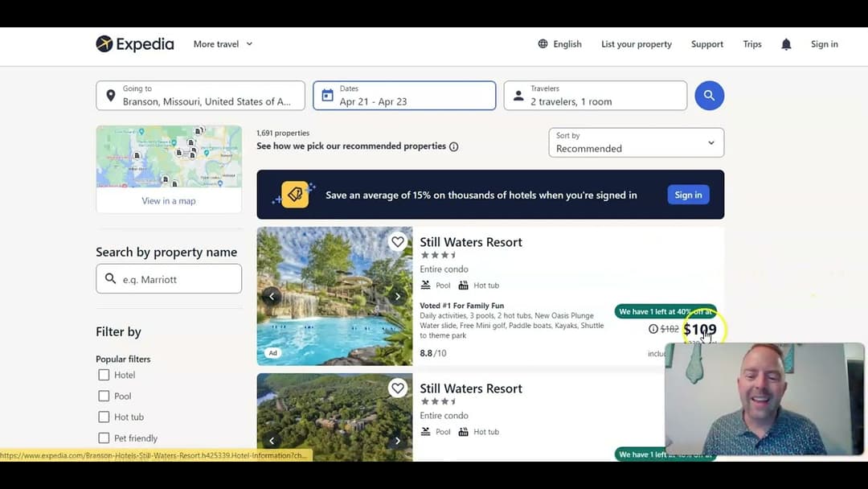
Task: Open second Still Waters Resort title
Action: coord(470,388)
